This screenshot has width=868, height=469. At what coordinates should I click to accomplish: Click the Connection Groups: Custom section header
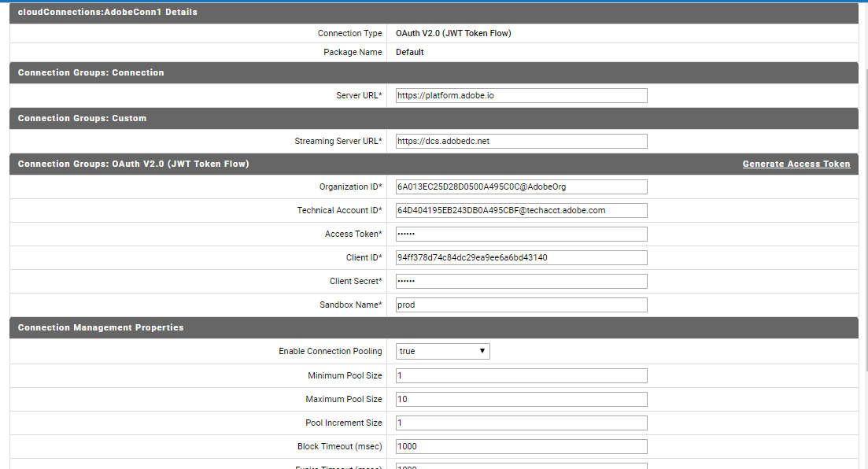(434, 119)
